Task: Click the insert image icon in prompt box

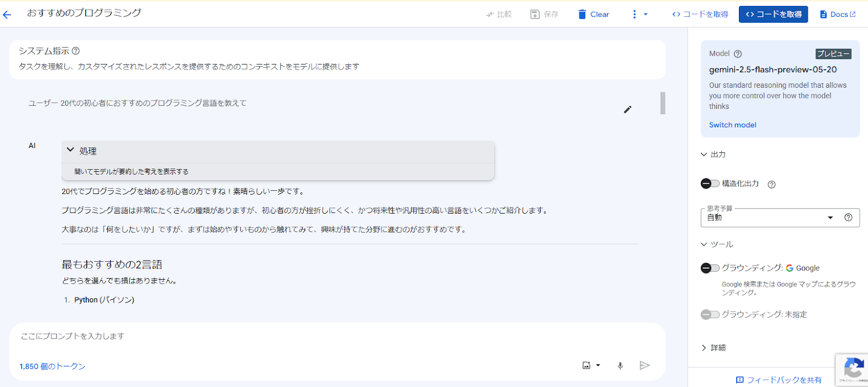Action: point(586,365)
